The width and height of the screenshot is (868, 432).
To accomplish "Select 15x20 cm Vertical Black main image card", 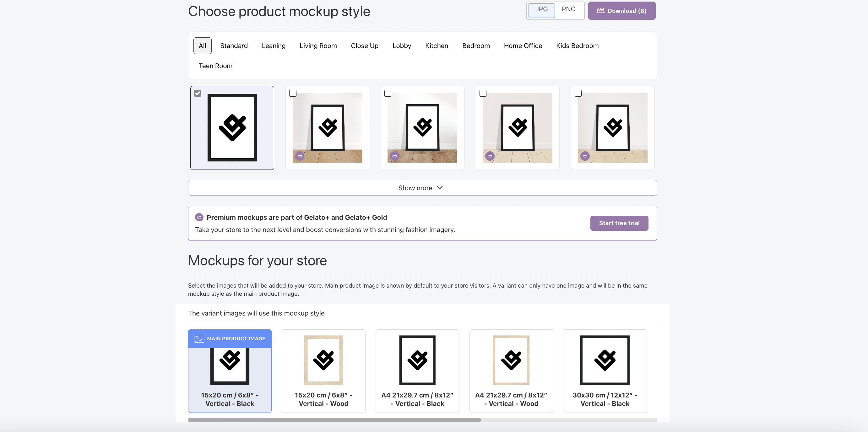I will [230, 371].
